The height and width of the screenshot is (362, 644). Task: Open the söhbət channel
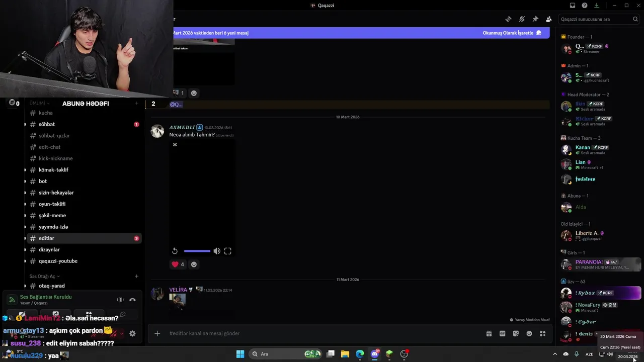pyautogui.click(x=83, y=124)
